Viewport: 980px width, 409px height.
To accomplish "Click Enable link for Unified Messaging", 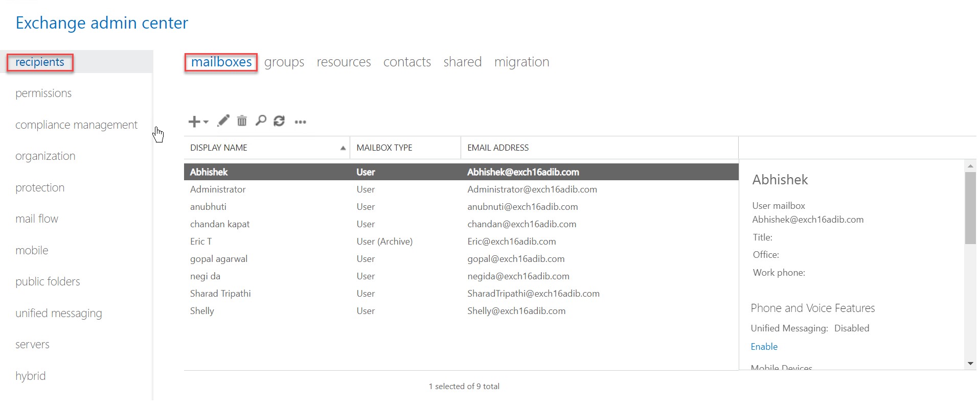I will click(764, 347).
